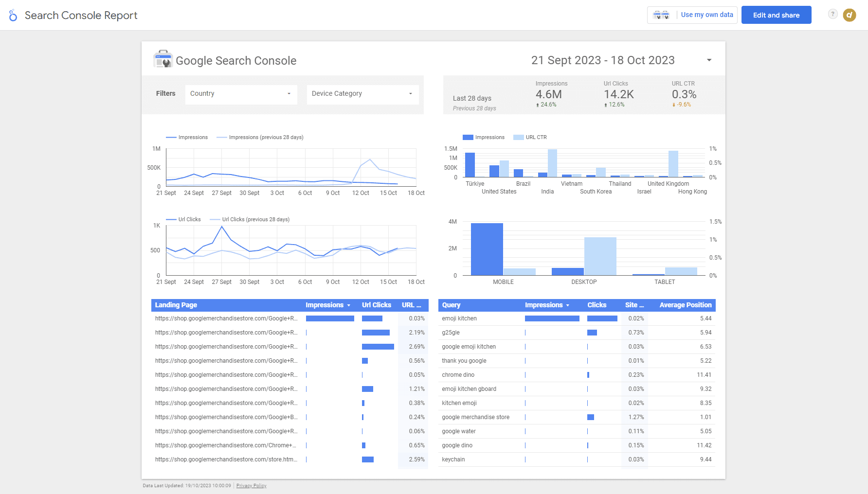Click the MOBILE impressions bar
Image resolution: width=868 pixels, height=494 pixels.
[487, 249]
